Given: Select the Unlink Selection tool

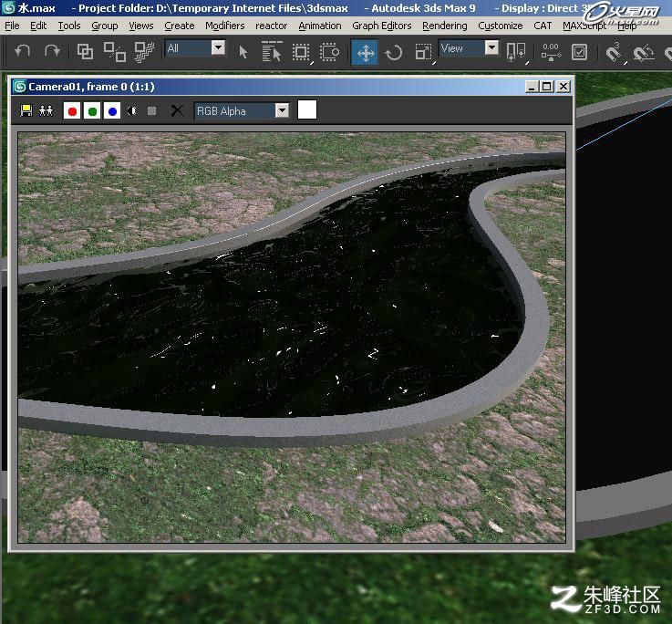Looking at the screenshot, I should coord(114,52).
